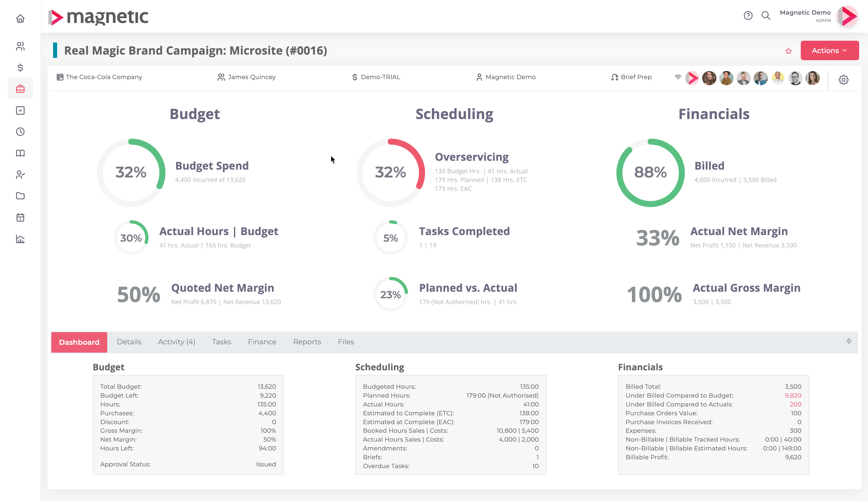Image resolution: width=868 pixels, height=501 pixels.
Task: Open the clock time tracking sidebar icon
Action: (20, 132)
